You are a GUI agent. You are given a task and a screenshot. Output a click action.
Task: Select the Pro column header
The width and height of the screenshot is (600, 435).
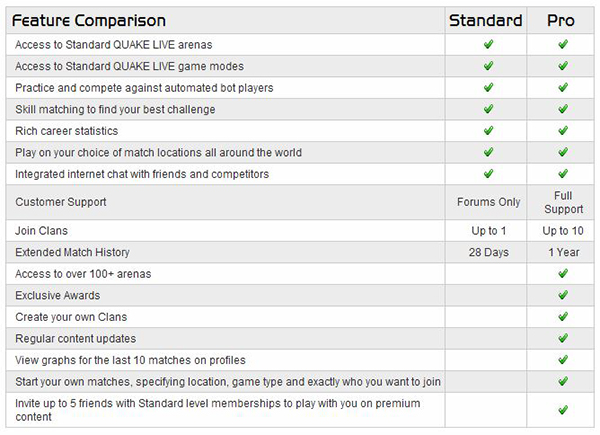(x=563, y=20)
